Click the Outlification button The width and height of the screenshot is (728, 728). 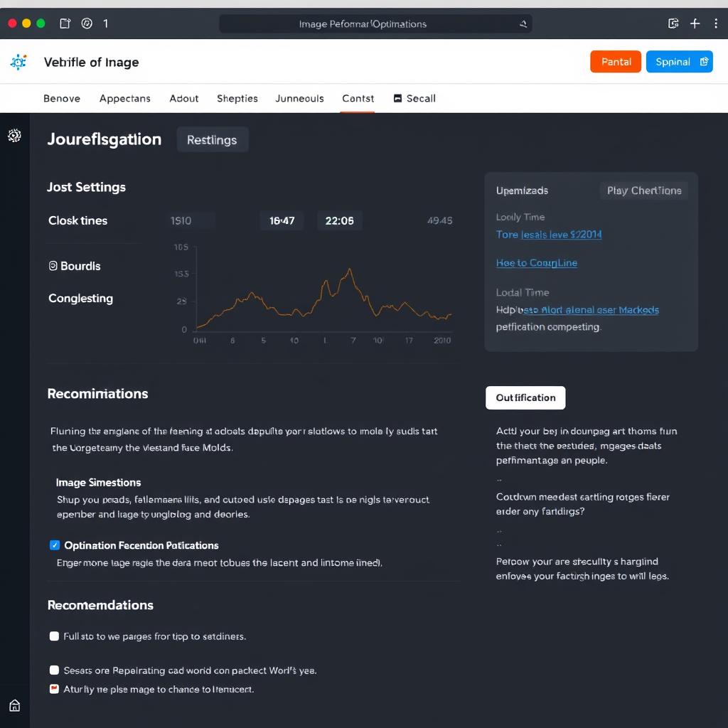[525, 397]
